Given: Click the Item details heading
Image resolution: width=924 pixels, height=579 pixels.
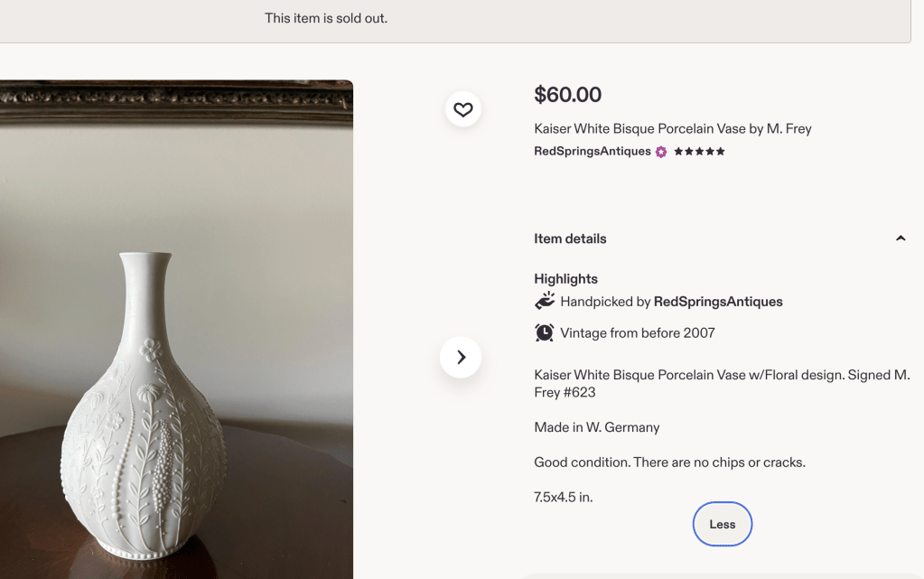Looking at the screenshot, I should coord(570,238).
